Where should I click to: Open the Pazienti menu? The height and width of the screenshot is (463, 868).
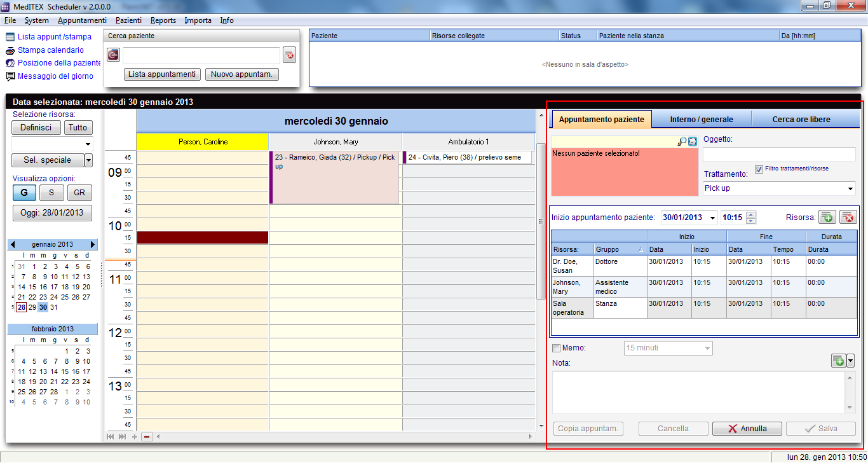[x=128, y=20]
